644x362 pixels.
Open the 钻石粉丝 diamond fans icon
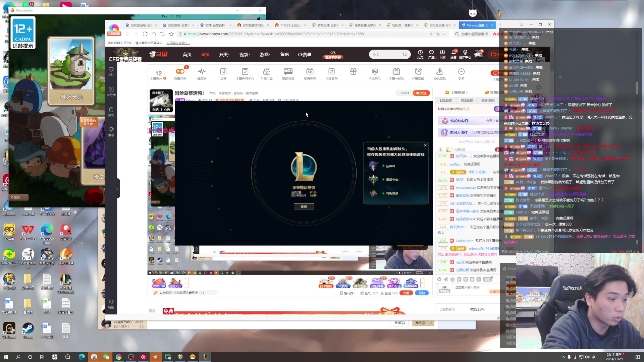(x=394, y=283)
